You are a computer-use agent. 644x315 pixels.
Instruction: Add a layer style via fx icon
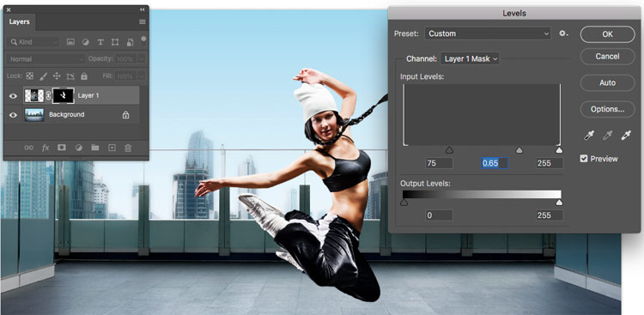(x=46, y=148)
